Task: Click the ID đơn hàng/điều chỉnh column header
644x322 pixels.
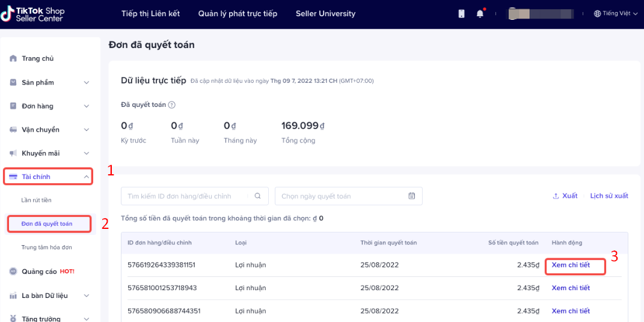Action: pyautogui.click(x=160, y=243)
